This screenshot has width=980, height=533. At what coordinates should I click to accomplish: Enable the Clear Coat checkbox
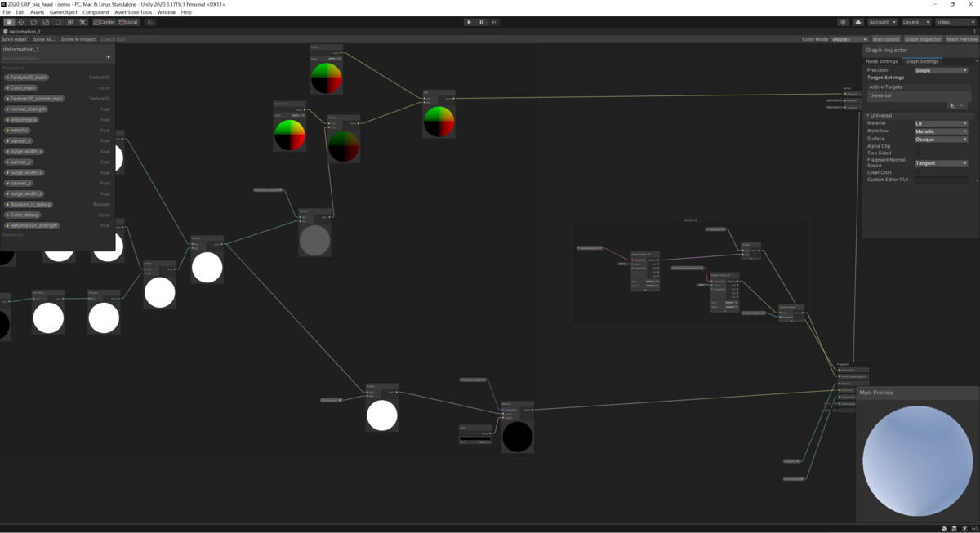point(918,171)
